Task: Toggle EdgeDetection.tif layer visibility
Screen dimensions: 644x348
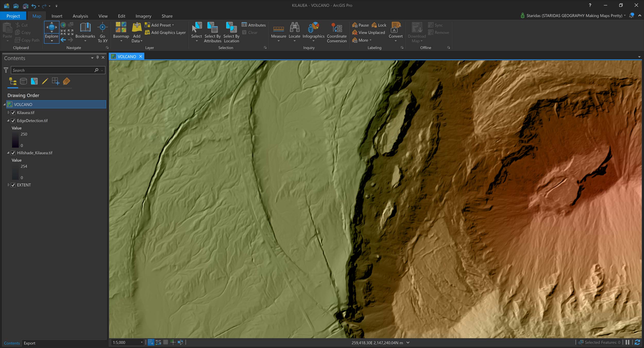Action: click(13, 120)
